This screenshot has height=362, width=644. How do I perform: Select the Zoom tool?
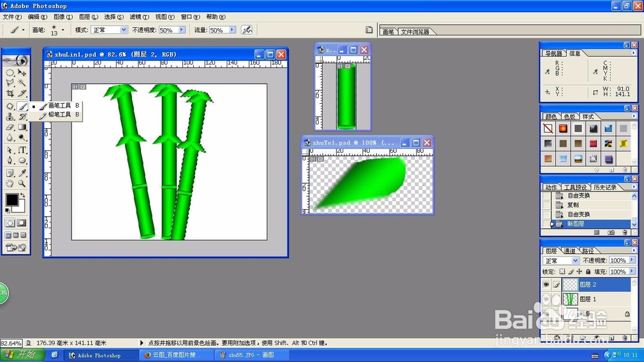pos(22,184)
